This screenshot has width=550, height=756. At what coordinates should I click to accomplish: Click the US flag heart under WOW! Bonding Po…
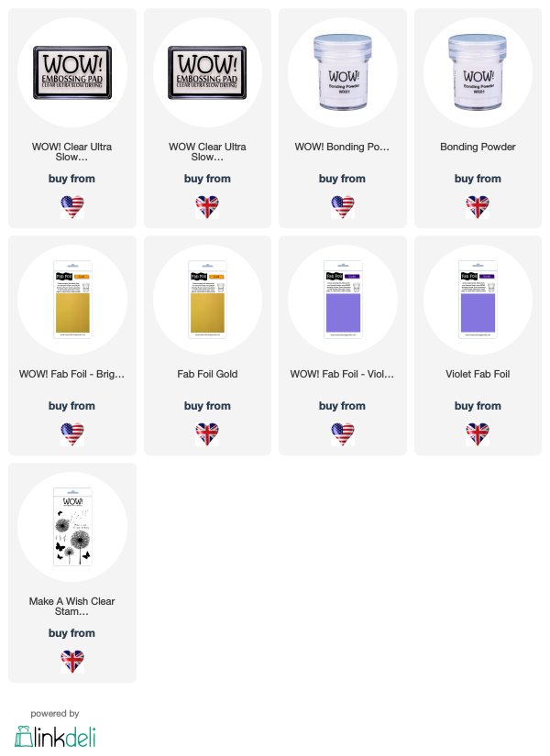343,207
